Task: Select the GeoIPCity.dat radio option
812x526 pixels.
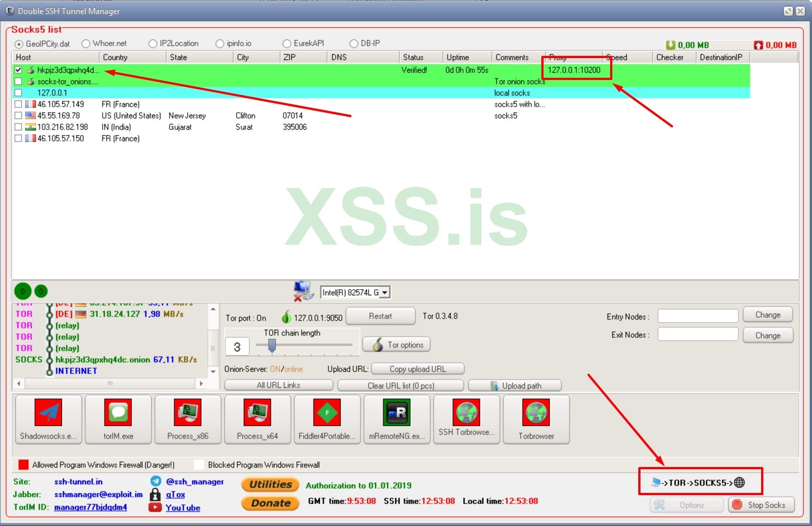Action: click(x=19, y=44)
